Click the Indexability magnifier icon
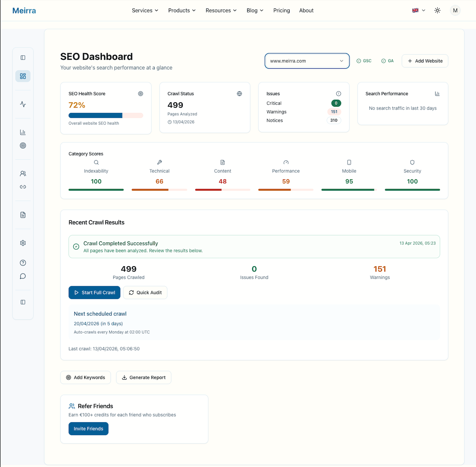 96,162
